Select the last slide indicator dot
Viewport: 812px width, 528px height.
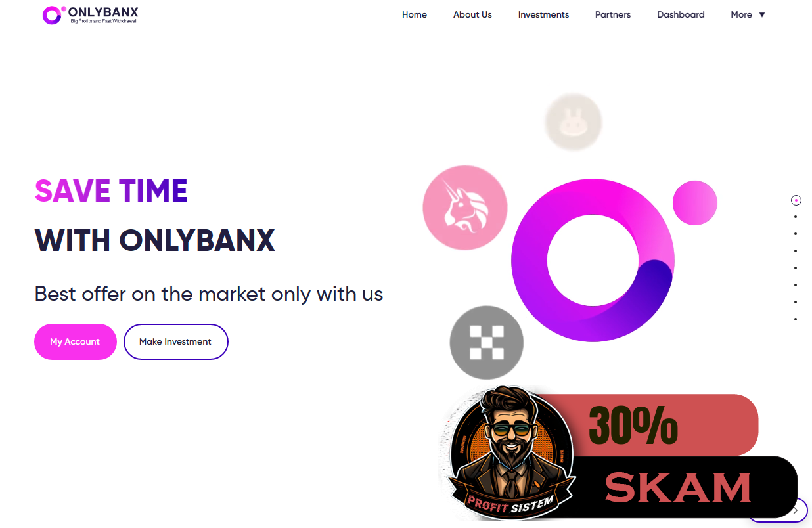pyautogui.click(x=796, y=319)
